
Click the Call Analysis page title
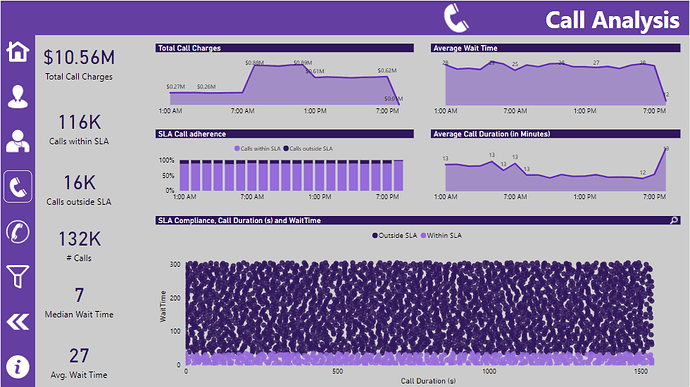tap(612, 20)
